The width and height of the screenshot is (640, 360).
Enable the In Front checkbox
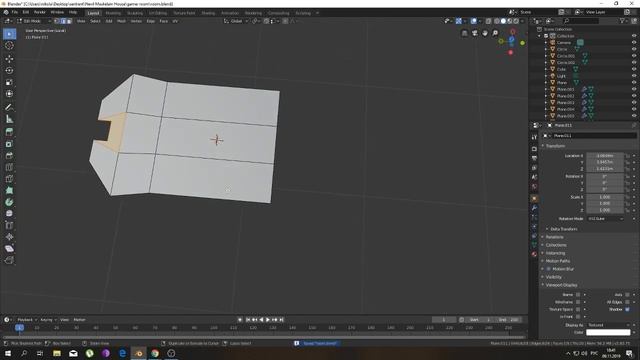click(578, 316)
